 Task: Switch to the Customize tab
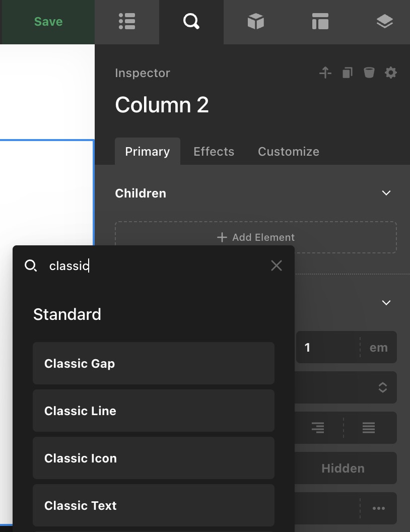[289, 152]
